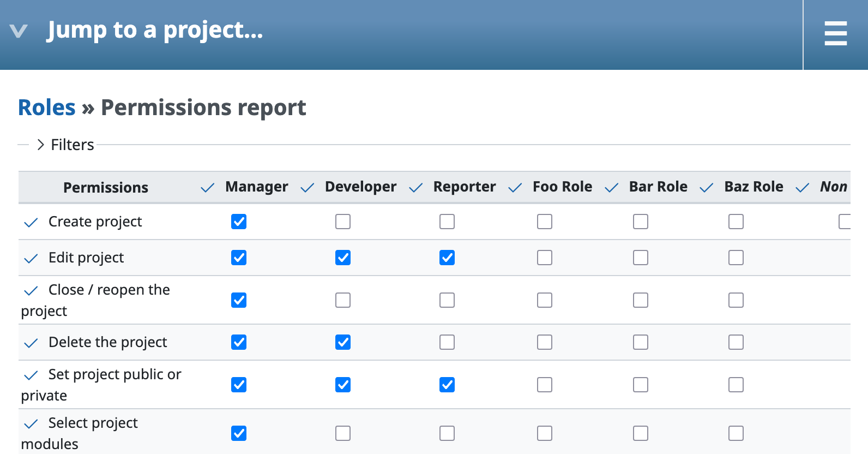Click the checkmark icon beside Baz Role
This screenshot has width=868, height=454.
707,188
